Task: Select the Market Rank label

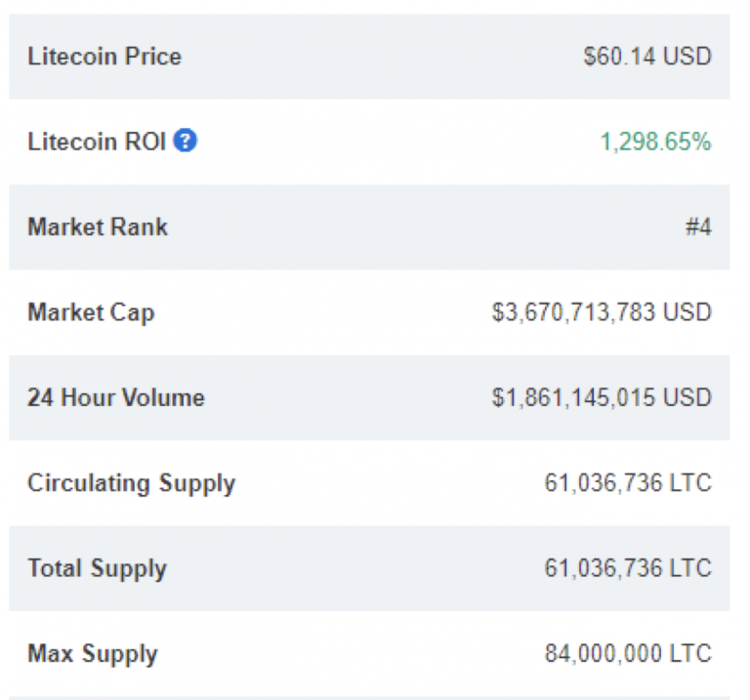Action: click(98, 226)
